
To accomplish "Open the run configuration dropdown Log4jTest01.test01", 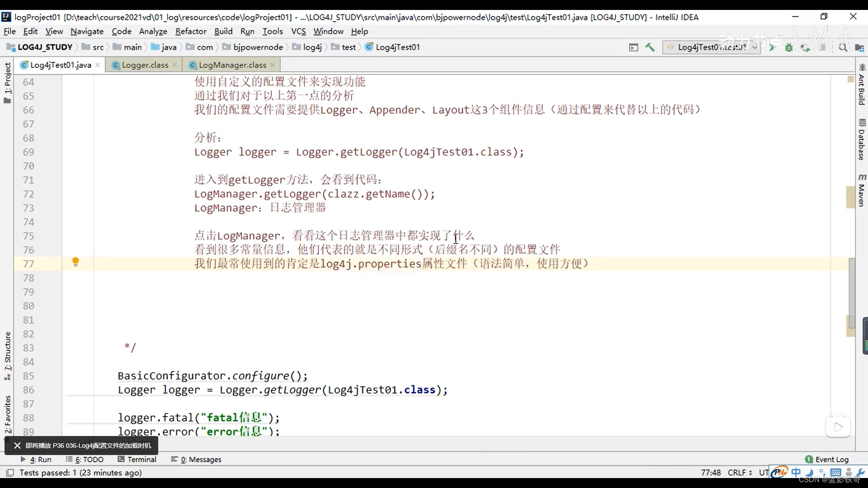I will point(712,47).
